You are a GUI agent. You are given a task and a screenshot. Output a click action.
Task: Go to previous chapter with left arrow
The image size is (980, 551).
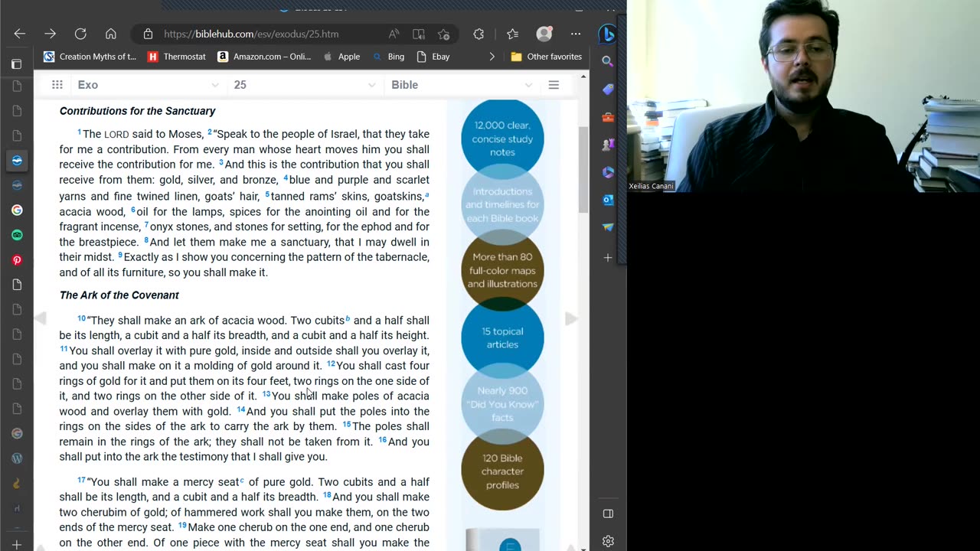pos(41,318)
